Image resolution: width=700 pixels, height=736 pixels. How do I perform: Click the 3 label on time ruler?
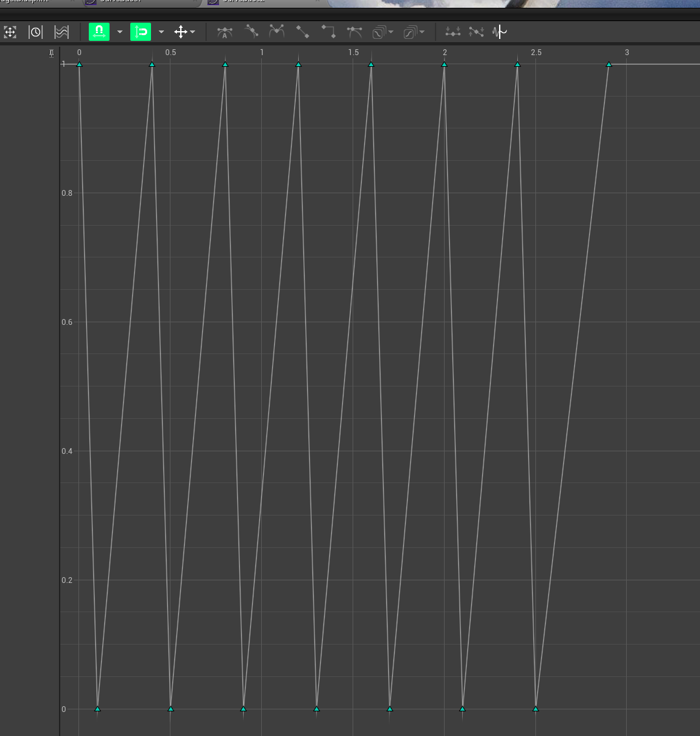click(627, 53)
